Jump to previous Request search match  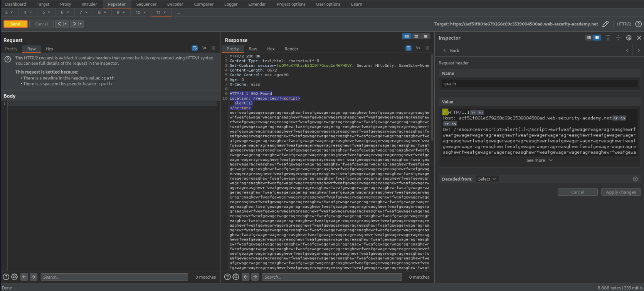click(24, 277)
